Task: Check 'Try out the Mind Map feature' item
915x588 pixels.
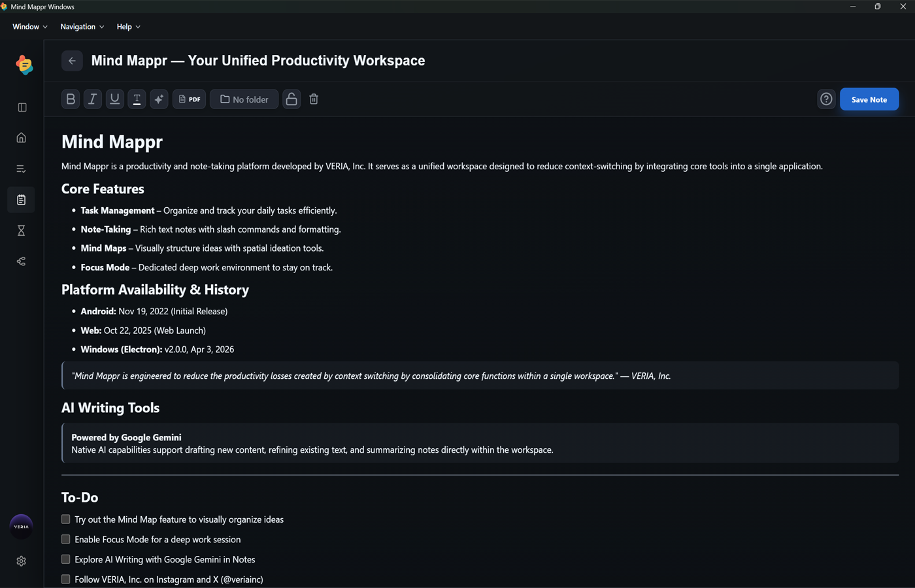Action: coord(66,519)
